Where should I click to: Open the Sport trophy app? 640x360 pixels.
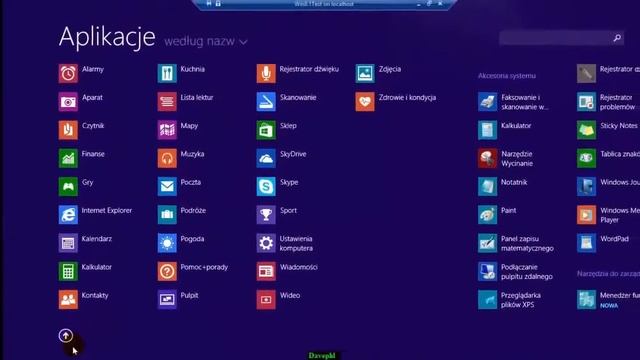click(x=266, y=215)
